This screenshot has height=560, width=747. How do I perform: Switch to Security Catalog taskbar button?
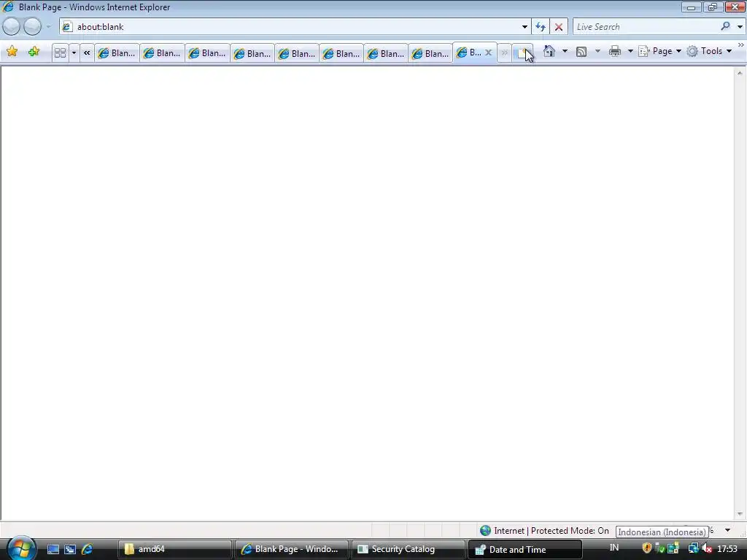409,550
